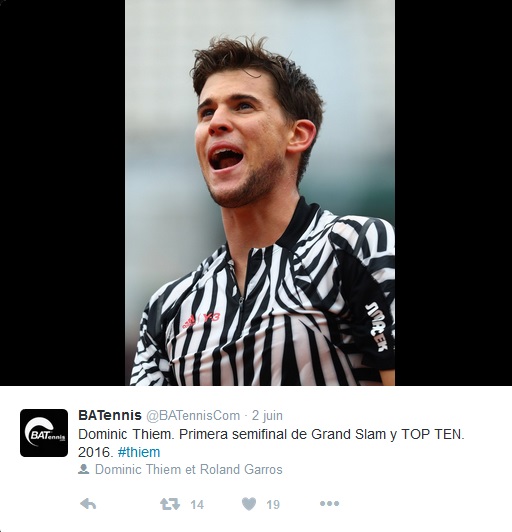Viewport: 512px width, 532px height.
Task: Like the tweet with heart icon
Action: point(249,504)
